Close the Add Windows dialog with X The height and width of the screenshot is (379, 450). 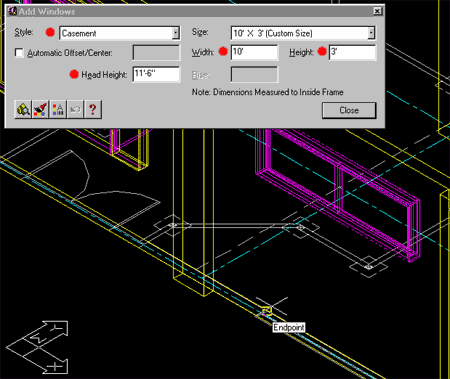tap(377, 11)
